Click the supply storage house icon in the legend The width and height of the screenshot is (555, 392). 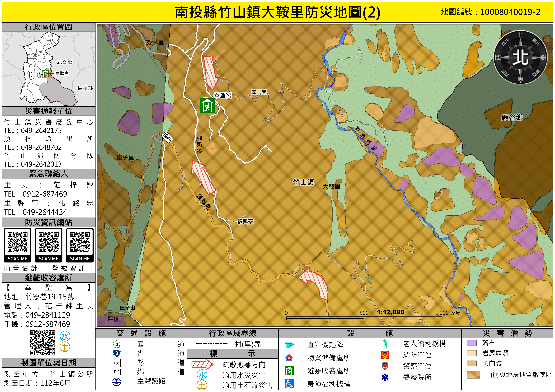tap(289, 358)
